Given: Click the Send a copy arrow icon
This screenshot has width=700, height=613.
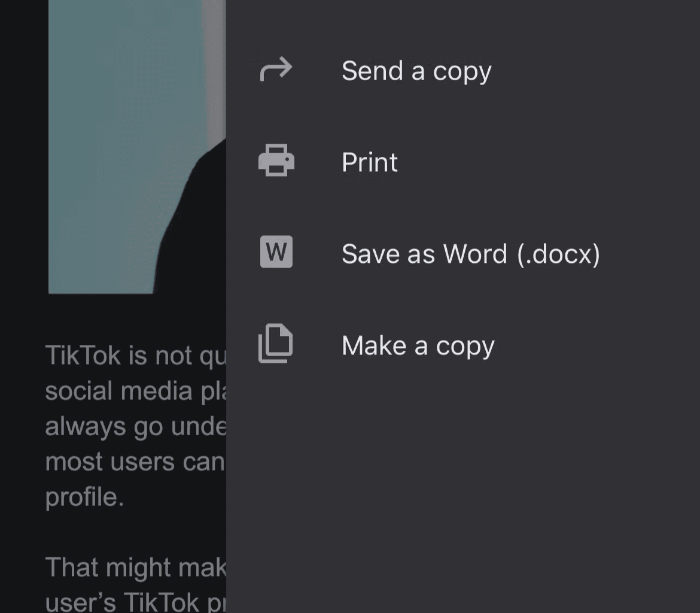Looking at the screenshot, I should tap(276, 69).
